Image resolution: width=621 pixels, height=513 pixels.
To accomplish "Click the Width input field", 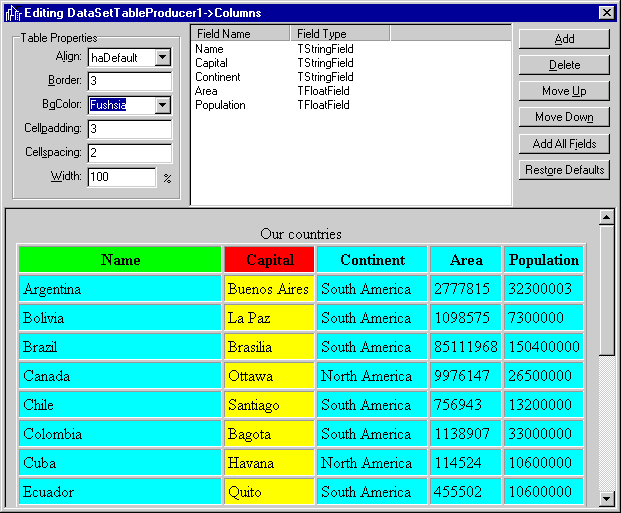I will pyautogui.click(x=121, y=177).
